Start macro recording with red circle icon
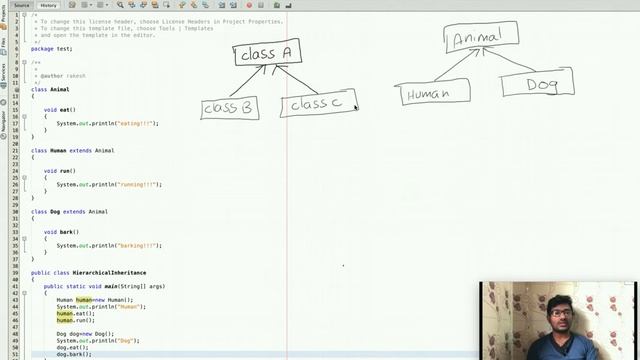Screen dimensions: 640x360 click(249, 5)
